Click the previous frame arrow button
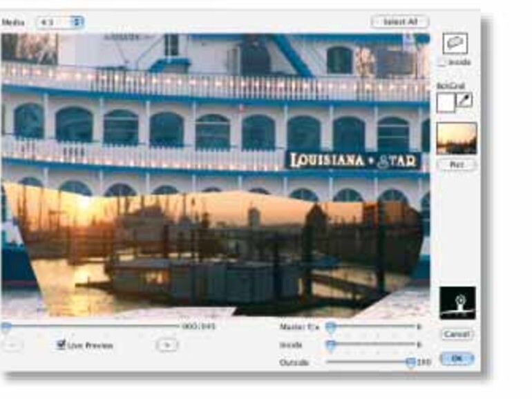Viewport: 532px width, 399px height. pos(12,345)
